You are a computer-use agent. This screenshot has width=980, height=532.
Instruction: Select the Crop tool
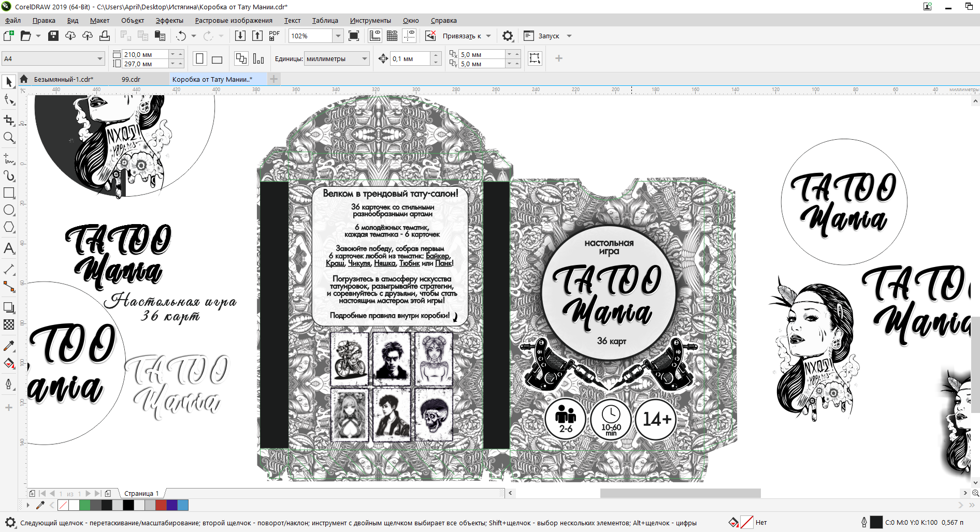tap(9, 120)
